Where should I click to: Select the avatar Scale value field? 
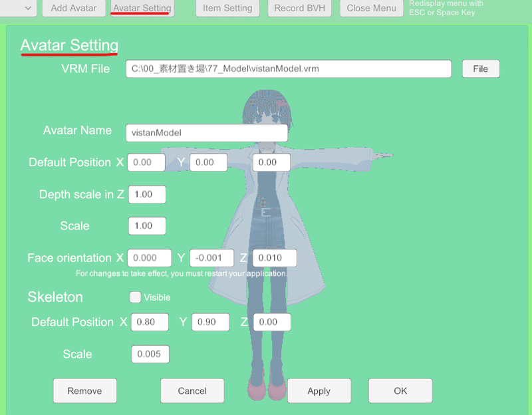click(146, 225)
